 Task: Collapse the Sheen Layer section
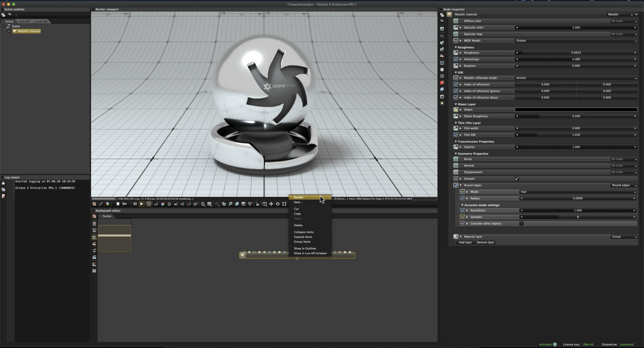[456, 104]
